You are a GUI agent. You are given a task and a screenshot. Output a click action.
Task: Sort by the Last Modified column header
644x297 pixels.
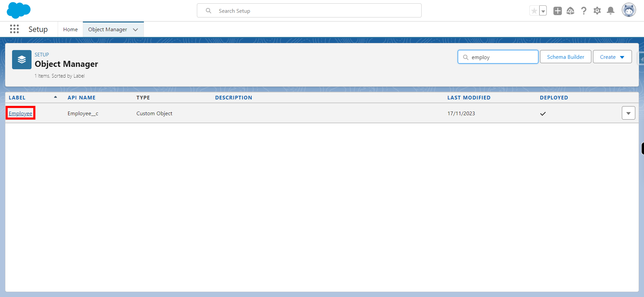tap(469, 98)
